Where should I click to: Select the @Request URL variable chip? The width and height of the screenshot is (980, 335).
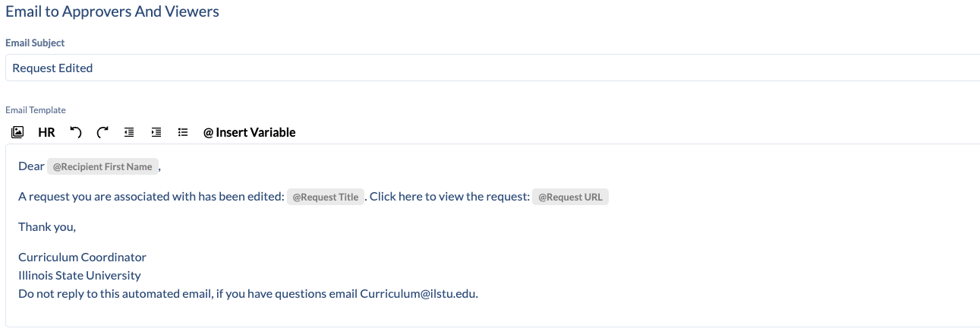(x=570, y=197)
